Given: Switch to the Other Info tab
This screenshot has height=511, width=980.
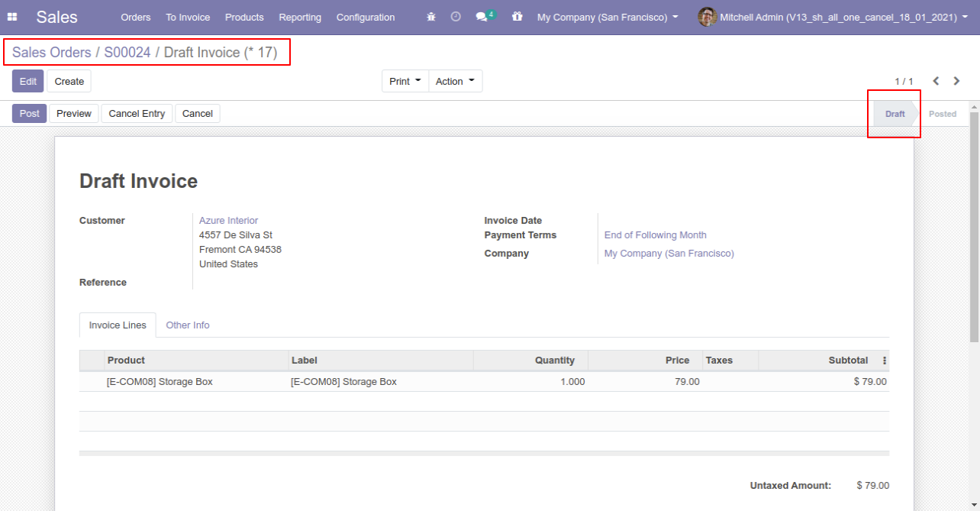Looking at the screenshot, I should point(188,325).
